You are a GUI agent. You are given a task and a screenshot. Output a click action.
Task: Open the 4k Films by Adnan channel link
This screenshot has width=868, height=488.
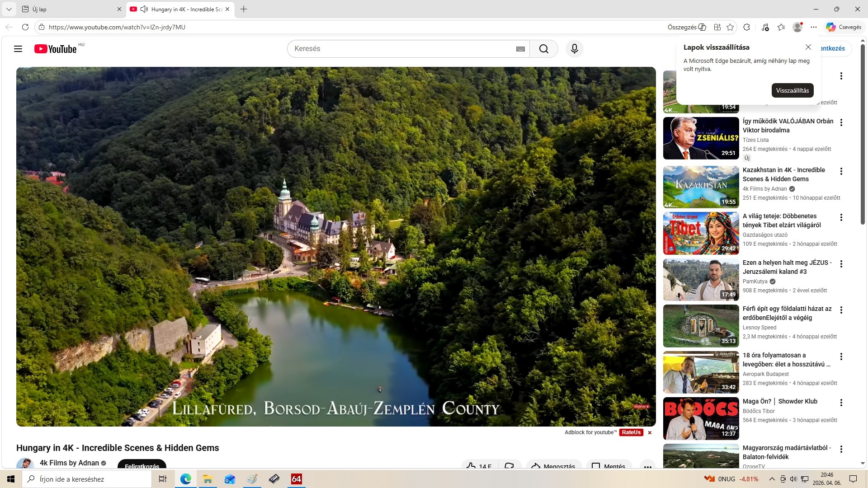pos(69,463)
